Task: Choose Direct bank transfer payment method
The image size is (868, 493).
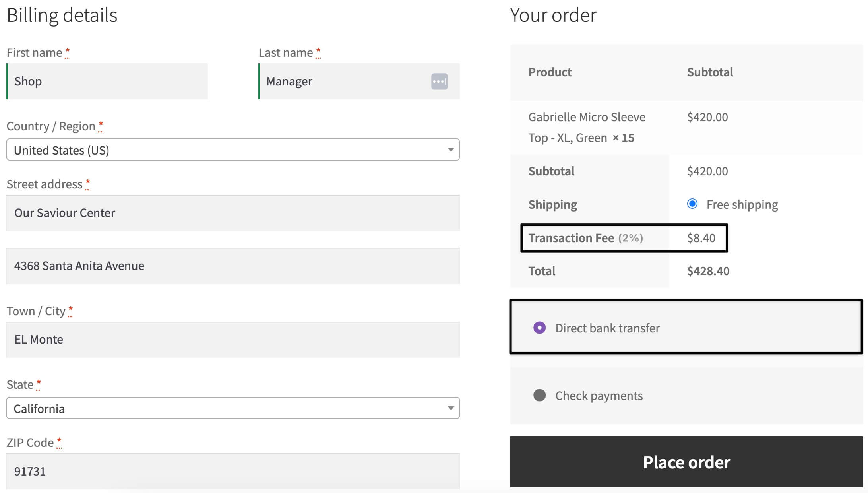Action: click(539, 328)
